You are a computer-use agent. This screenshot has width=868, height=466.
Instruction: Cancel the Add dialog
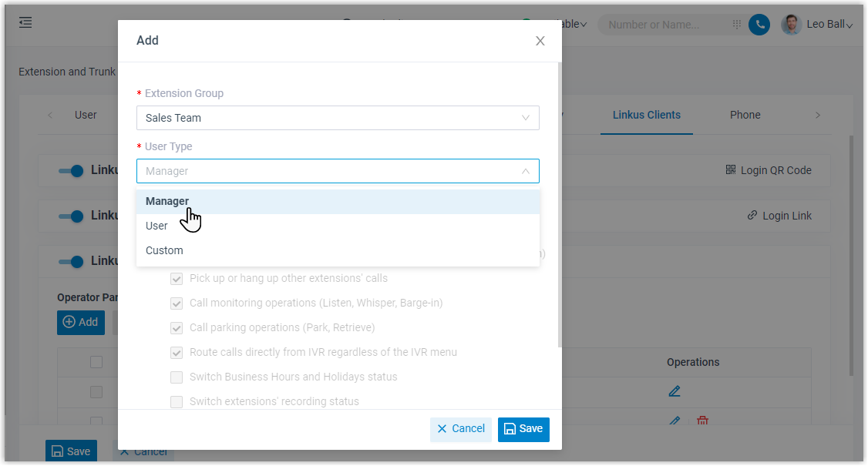(x=460, y=429)
